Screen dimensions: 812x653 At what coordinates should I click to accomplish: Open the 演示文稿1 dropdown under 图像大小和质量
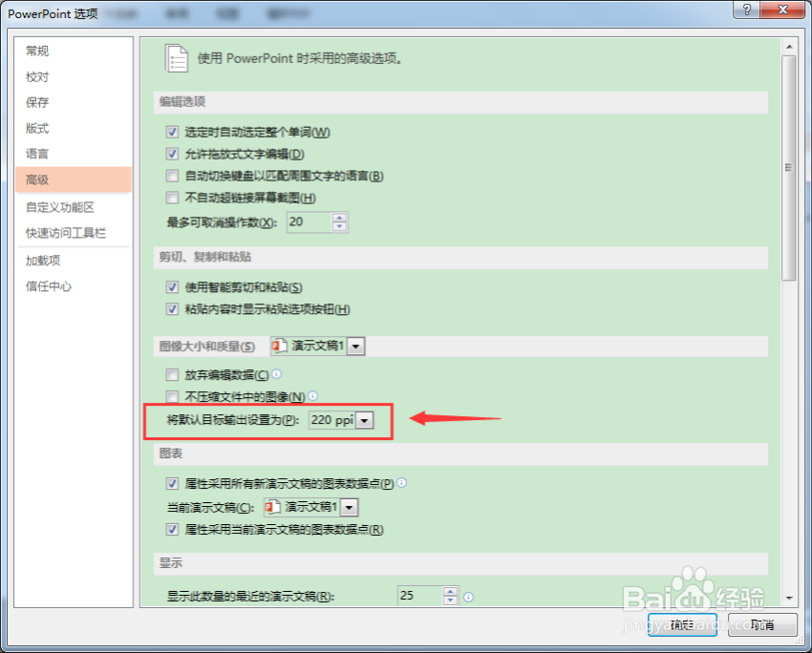pos(355,346)
